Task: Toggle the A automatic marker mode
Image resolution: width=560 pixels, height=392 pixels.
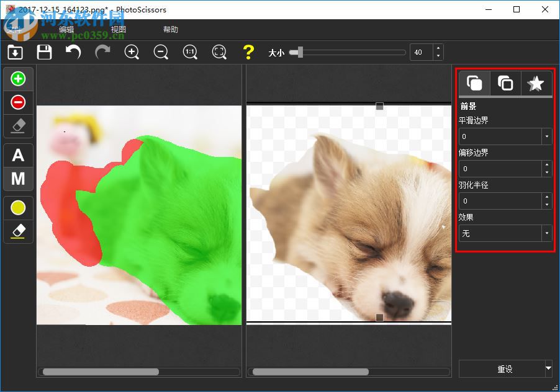Action: 18,155
